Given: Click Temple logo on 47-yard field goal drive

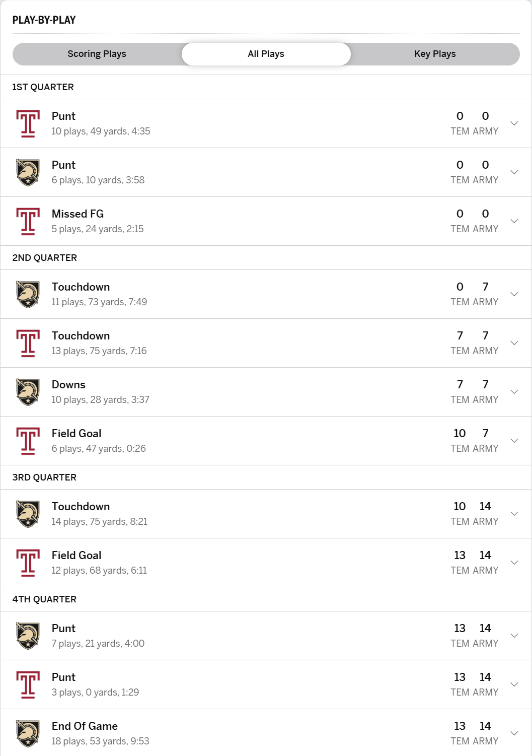Looking at the screenshot, I should coord(28,441).
